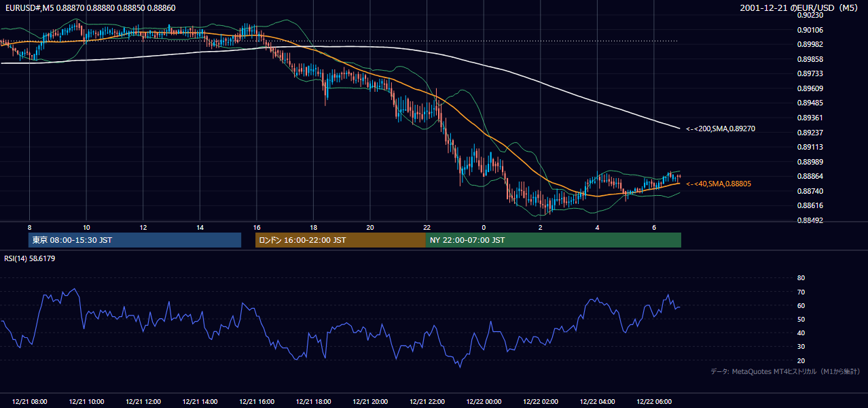Click the 12/21 20:00 time axis label

370,402
